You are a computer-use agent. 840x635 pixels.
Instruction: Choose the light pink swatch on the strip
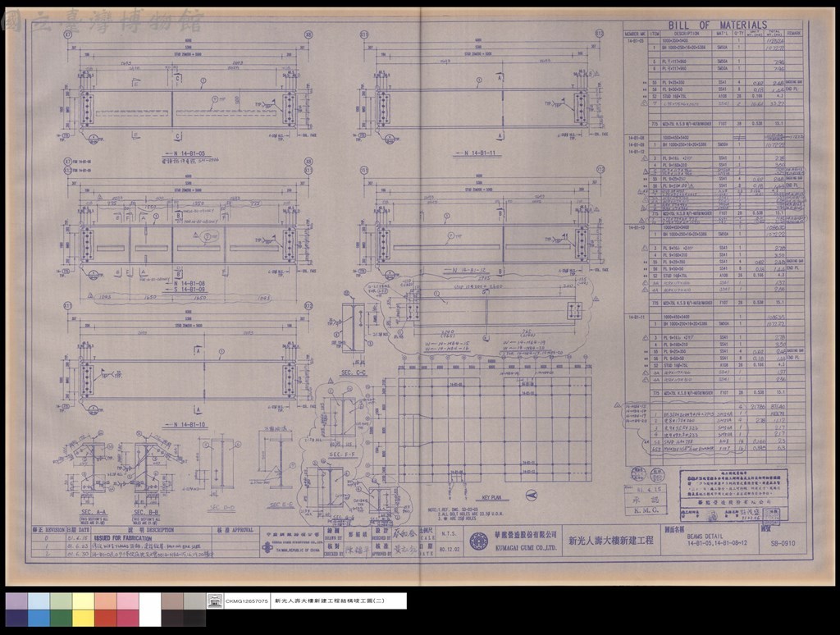click(x=127, y=601)
